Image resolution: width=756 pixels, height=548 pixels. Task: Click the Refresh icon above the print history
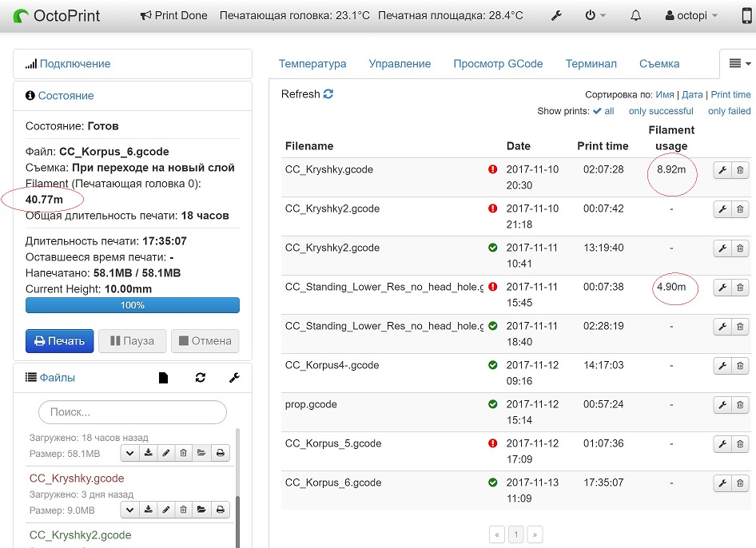[328, 94]
